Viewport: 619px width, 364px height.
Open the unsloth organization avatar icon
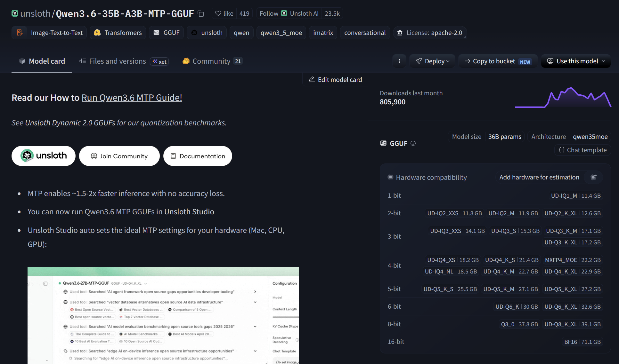click(x=15, y=13)
